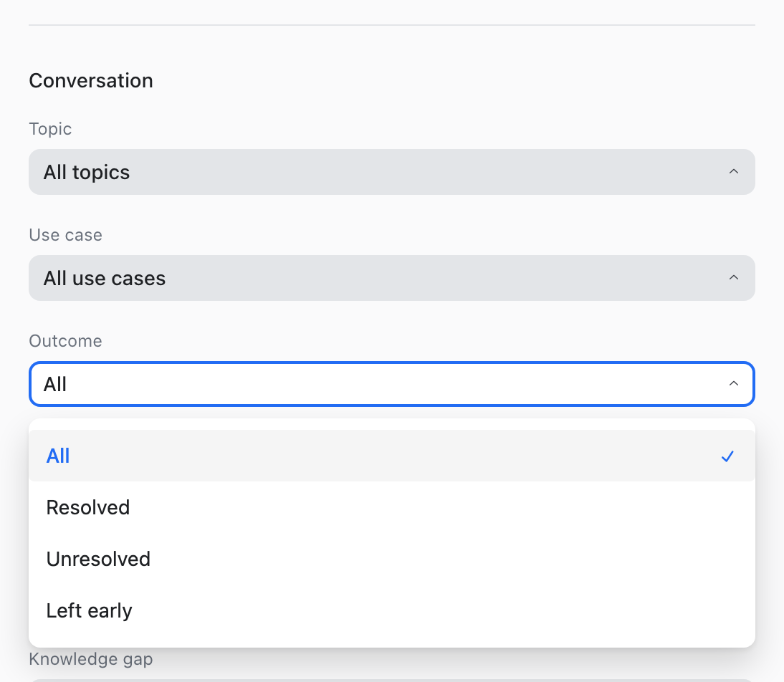The height and width of the screenshot is (682, 784).
Task: Click the Use case field label
Action: pos(65,235)
